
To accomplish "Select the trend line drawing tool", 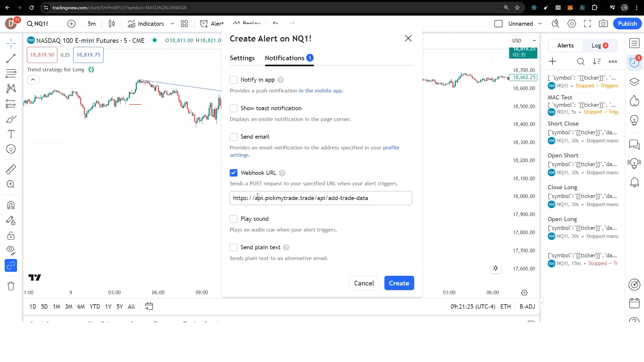I will (11, 59).
